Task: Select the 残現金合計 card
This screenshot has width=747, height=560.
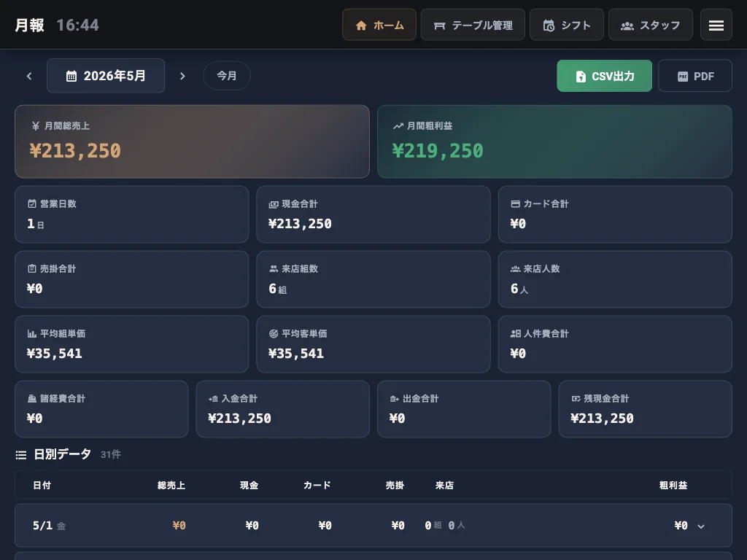Action: (645, 409)
